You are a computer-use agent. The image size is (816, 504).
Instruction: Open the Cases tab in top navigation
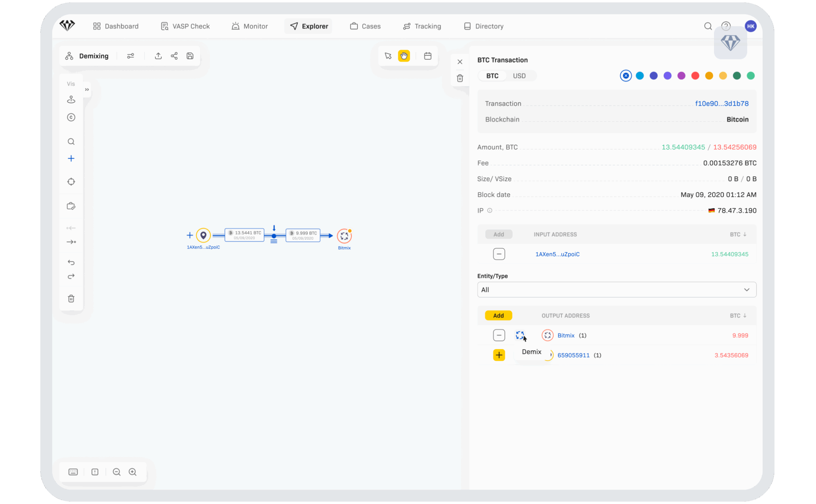(365, 26)
